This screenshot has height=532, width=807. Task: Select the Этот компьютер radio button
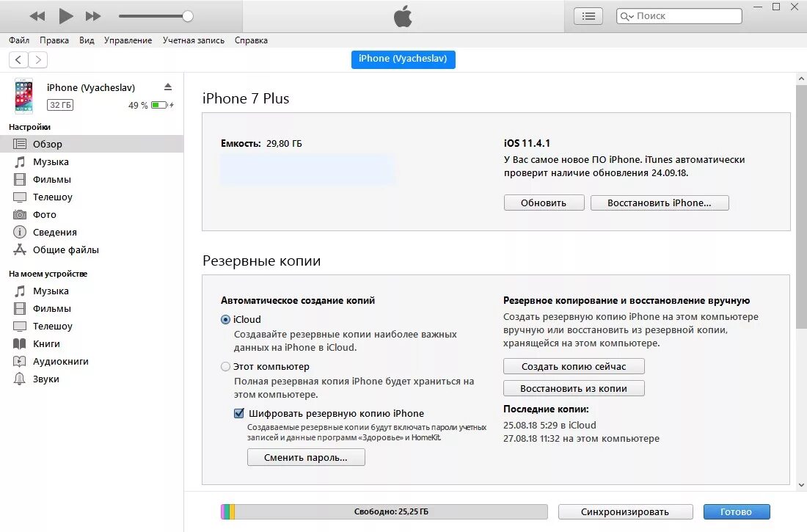(225, 367)
